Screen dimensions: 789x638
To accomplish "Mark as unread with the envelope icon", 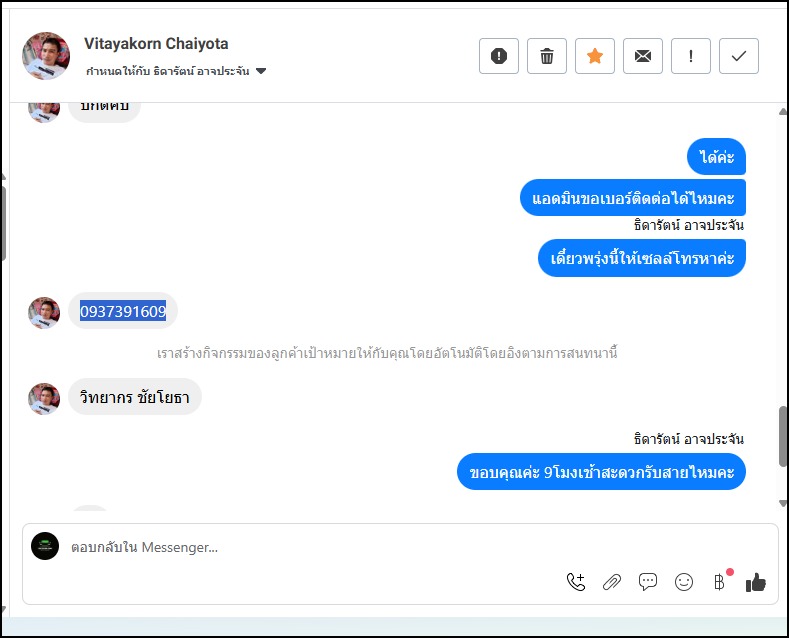I will (643, 56).
